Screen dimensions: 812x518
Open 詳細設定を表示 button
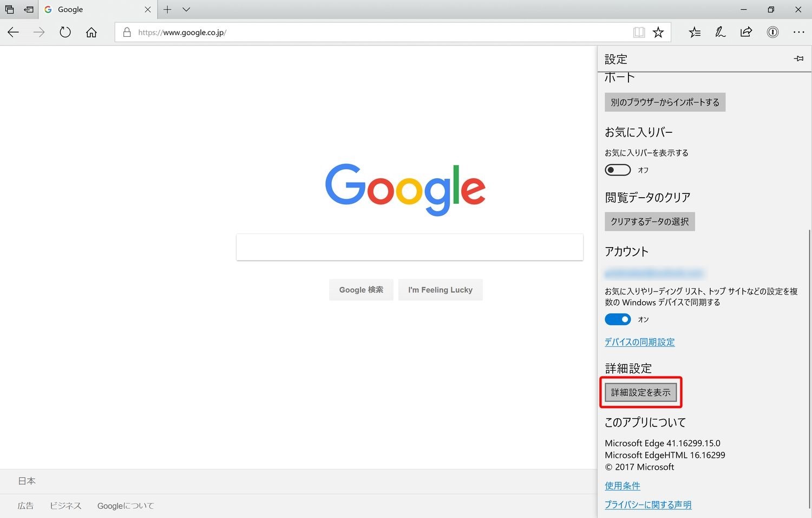pos(641,392)
